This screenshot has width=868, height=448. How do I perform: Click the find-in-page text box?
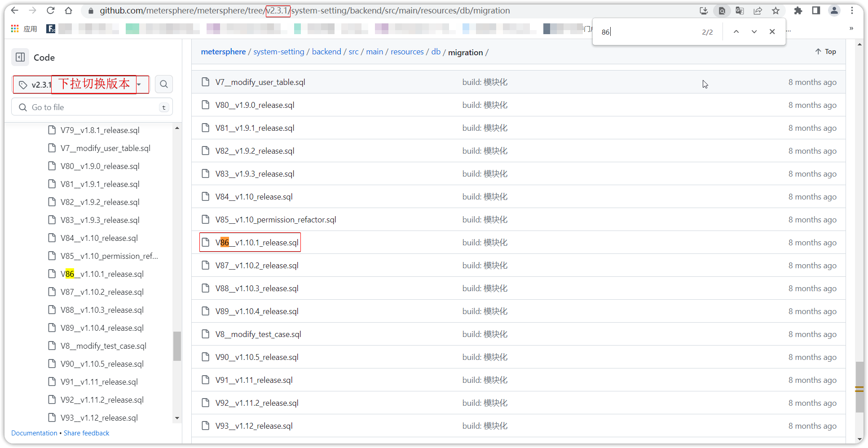(647, 32)
